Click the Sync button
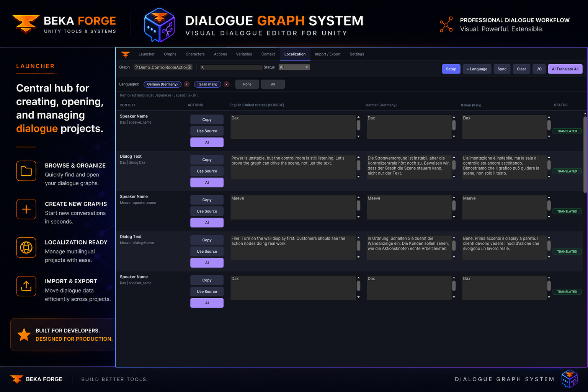 pyautogui.click(x=502, y=69)
